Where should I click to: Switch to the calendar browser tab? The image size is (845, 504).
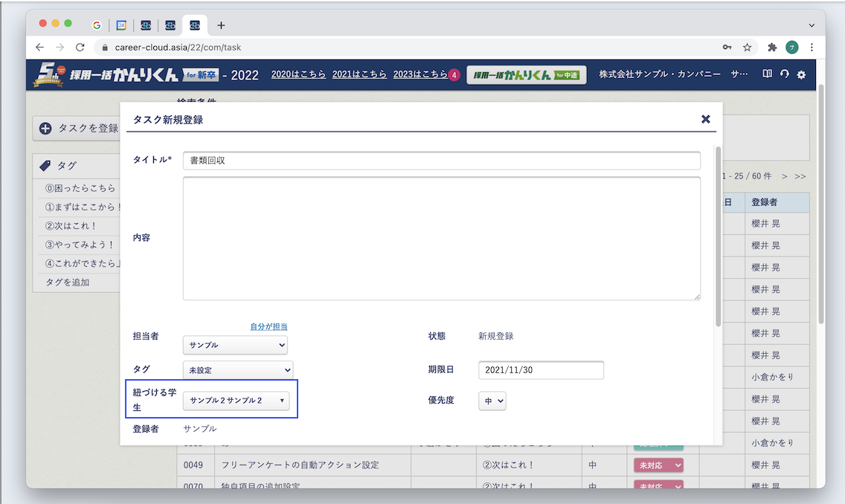click(121, 25)
